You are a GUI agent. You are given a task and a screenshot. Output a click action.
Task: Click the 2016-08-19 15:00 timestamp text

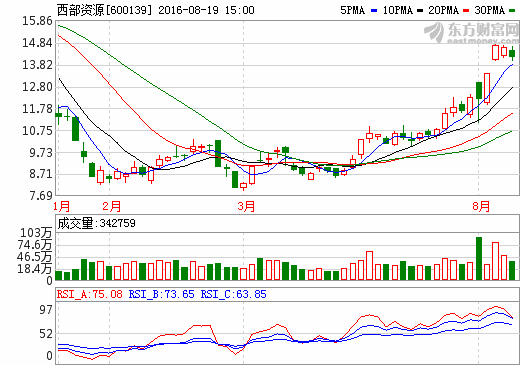tap(206, 10)
